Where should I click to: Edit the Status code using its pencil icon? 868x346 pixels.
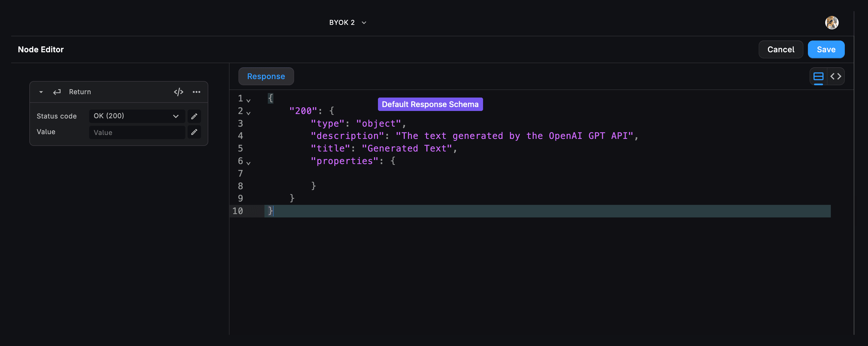[x=194, y=116]
